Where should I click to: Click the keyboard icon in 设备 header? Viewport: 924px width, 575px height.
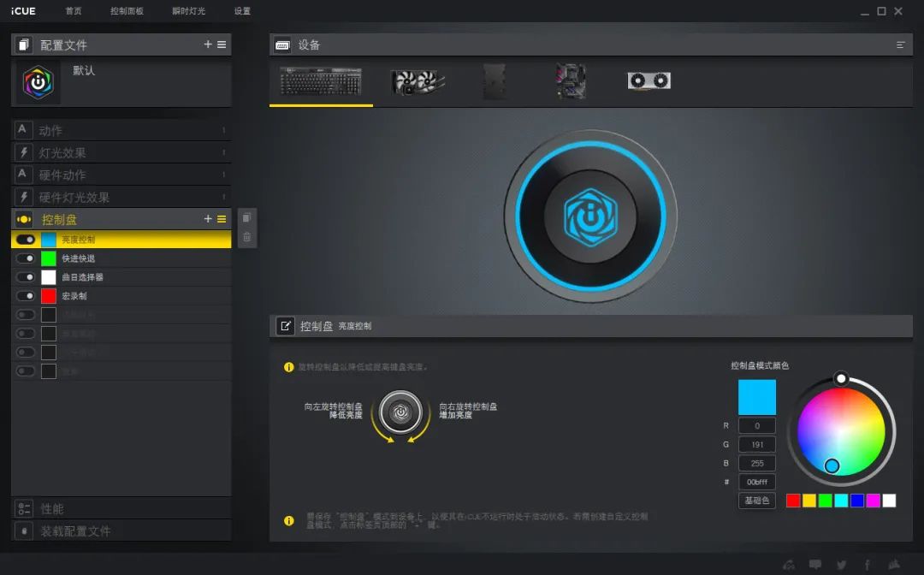283,44
